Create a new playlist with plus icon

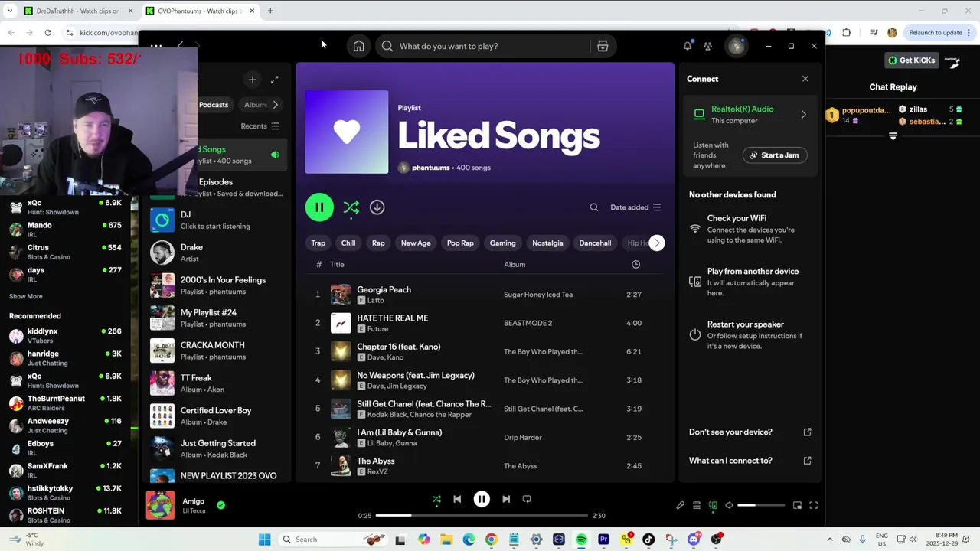(252, 79)
